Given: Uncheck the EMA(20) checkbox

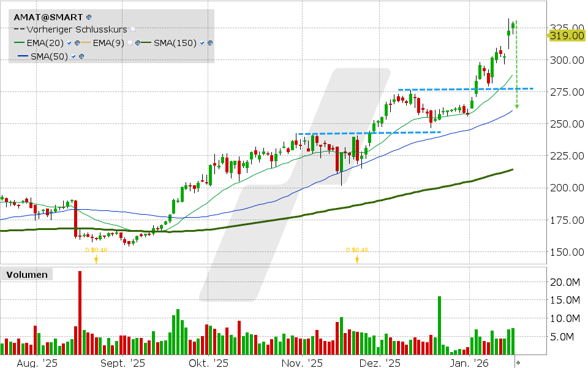Looking at the screenshot, I should (x=69, y=42).
